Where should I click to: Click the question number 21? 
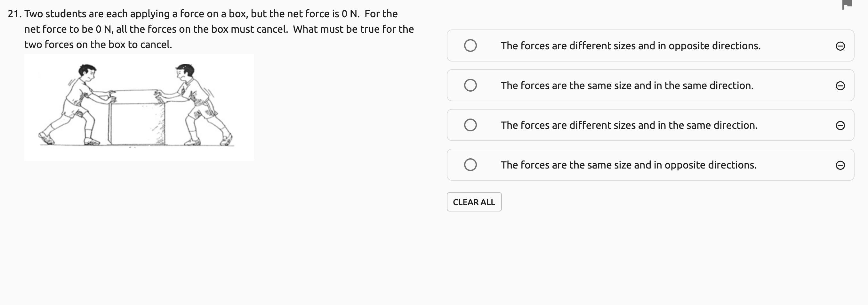click(x=14, y=14)
